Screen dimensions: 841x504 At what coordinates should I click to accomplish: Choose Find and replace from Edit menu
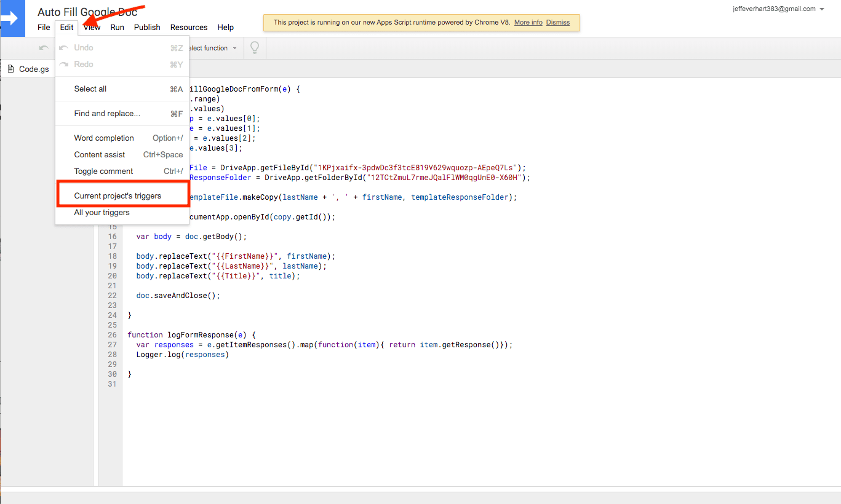coord(122,114)
